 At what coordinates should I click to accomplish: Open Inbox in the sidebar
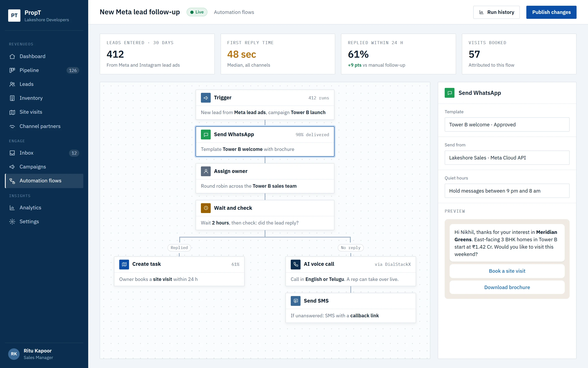pyautogui.click(x=44, y=153)
